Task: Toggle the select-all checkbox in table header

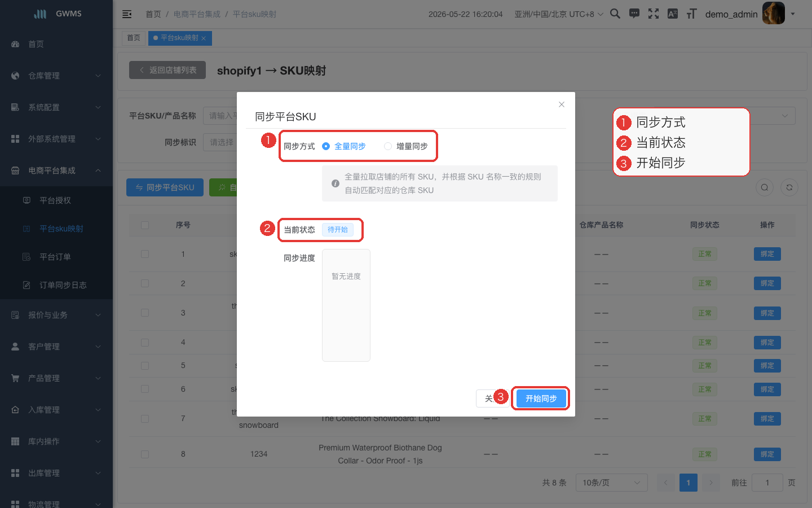Action: point(145,225)
